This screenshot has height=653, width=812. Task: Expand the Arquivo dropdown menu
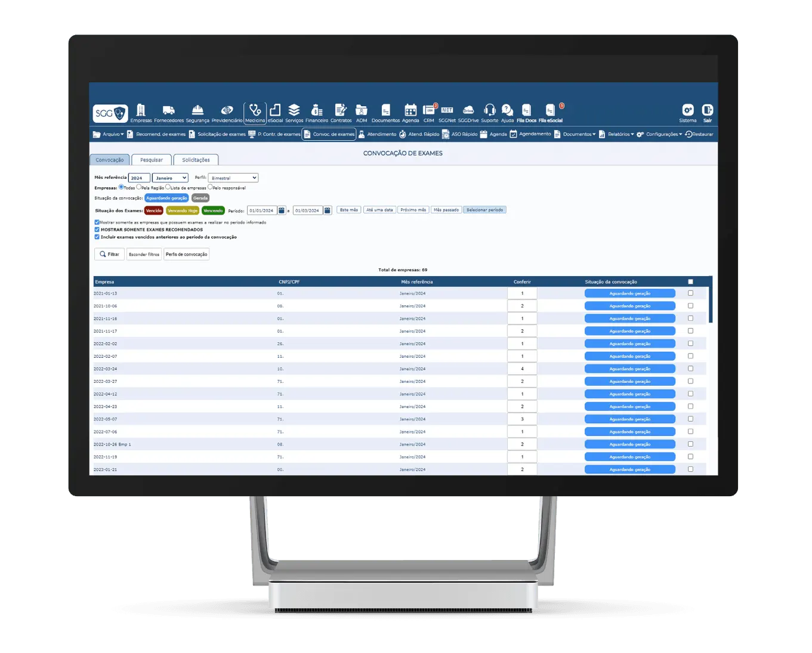[x=108, y=134]
